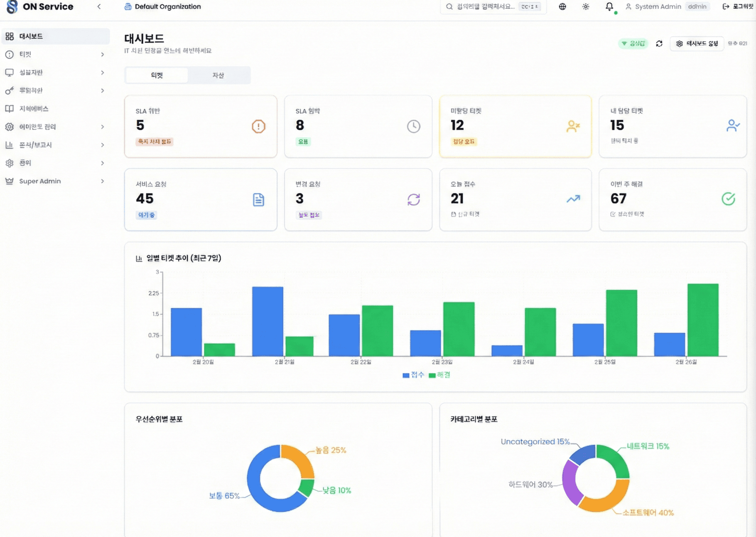Viewport: 756px width, 537px height.
Task: Click the 대시보드 설정 button
Action: coord(697,44)
